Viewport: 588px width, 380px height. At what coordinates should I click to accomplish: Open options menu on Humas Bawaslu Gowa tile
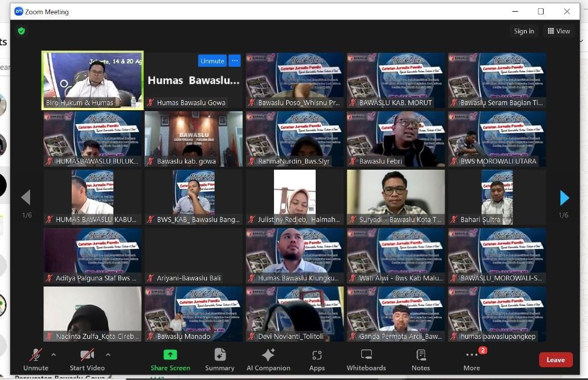click(x=235, y=61)
